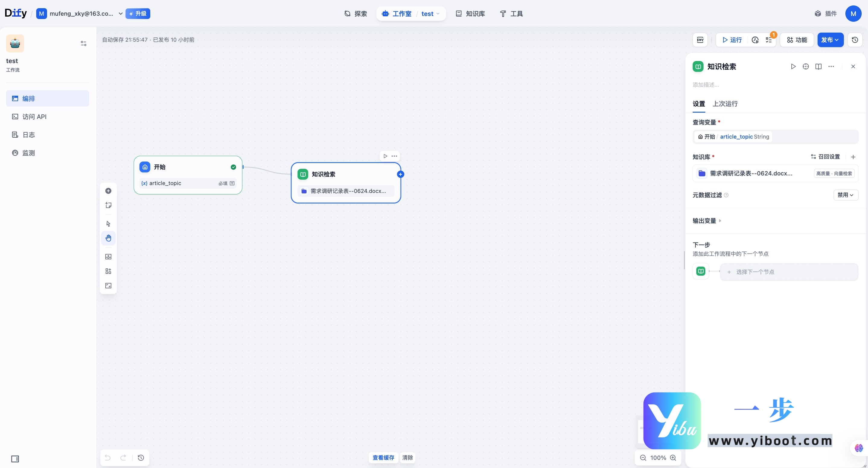Image resolution: width=868 pixels, height=468 pixels.
Task: Open the 知识库 navigation item
Action: [x=471, y=14]
